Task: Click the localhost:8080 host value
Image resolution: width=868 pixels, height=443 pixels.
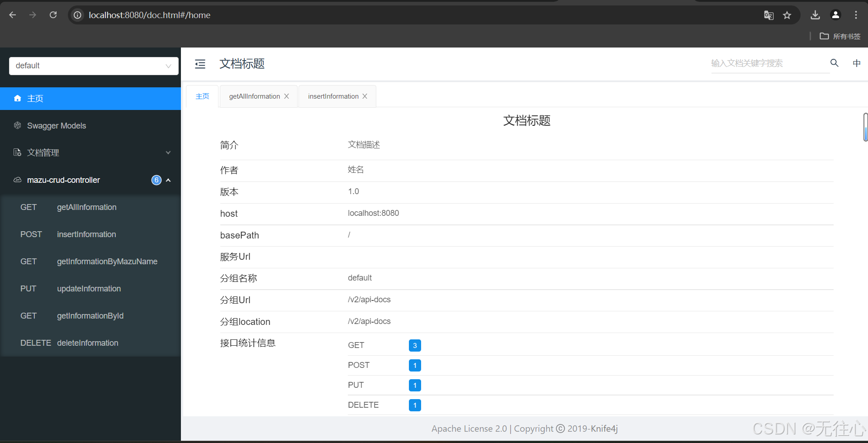Action: coord(373,213)
